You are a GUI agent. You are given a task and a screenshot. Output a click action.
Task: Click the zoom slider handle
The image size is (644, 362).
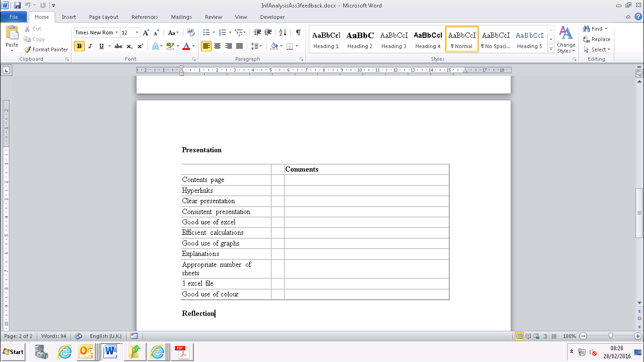pyautogui.click(x=611, y=336)
